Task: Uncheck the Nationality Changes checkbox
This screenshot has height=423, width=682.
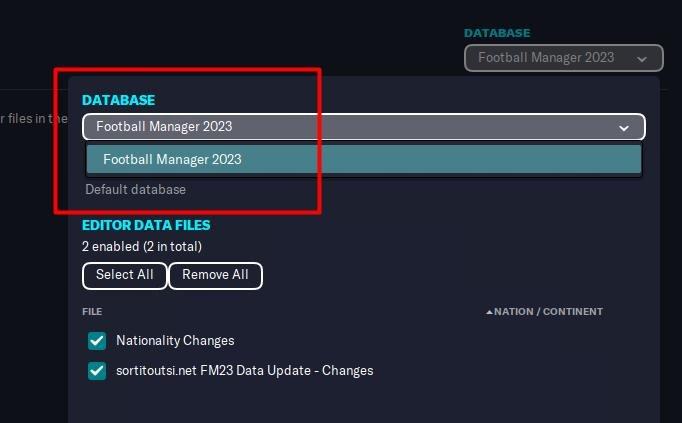Action: [x=97, y=341]
